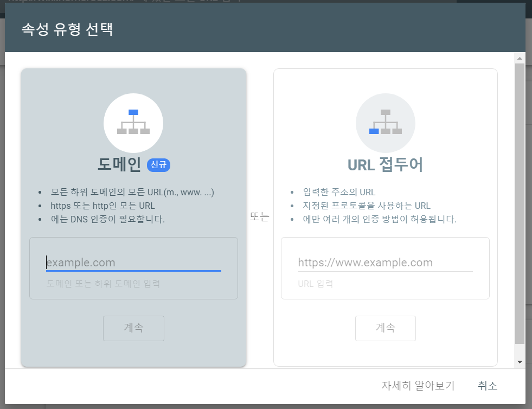The height and width of the screenshot is (409, 532).
Task: Click the scrollbar down arrow
Action: 520,362
